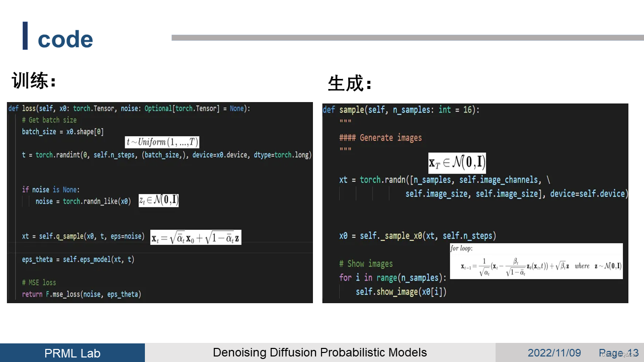Click the '# MSE loss' comment
Screen dimensions: 644x362
coord(39,283)
